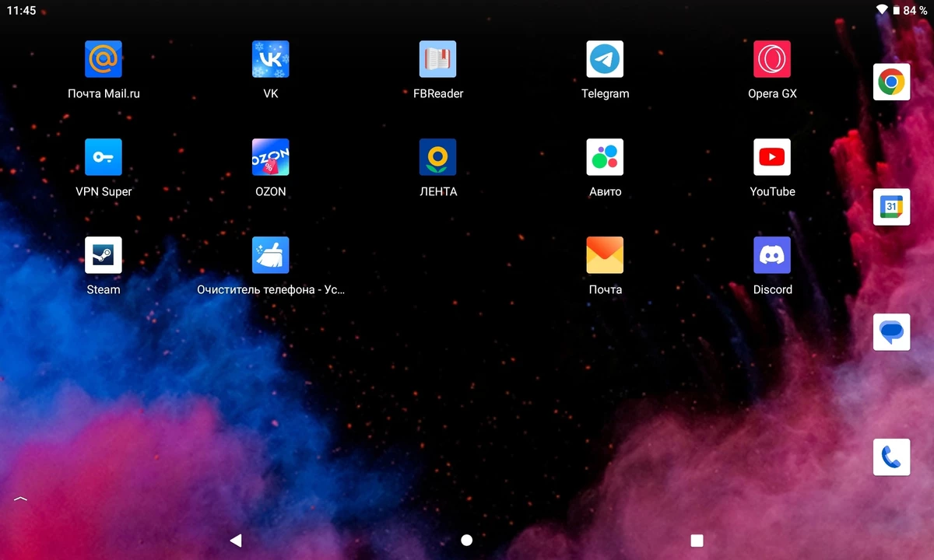Start the VPN Super app
This screenshot has width=934, height=560.
tap(104, 158)
